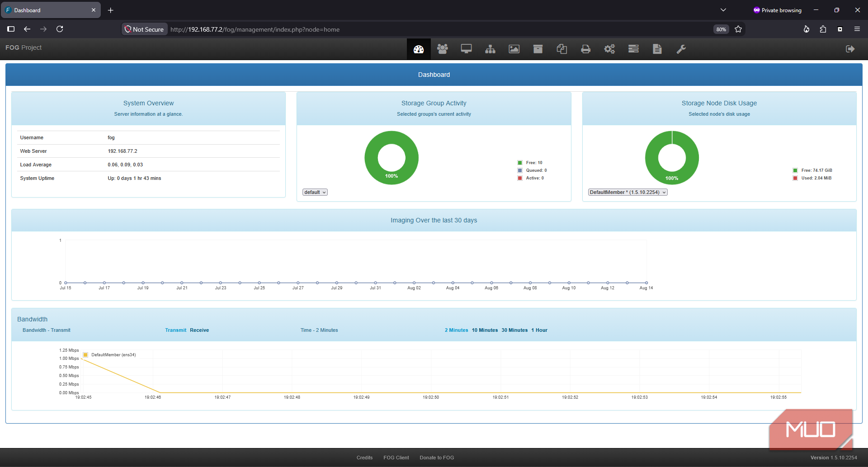
Task: Click red Active: 0 legend swatch
Action: click(520, 178)
